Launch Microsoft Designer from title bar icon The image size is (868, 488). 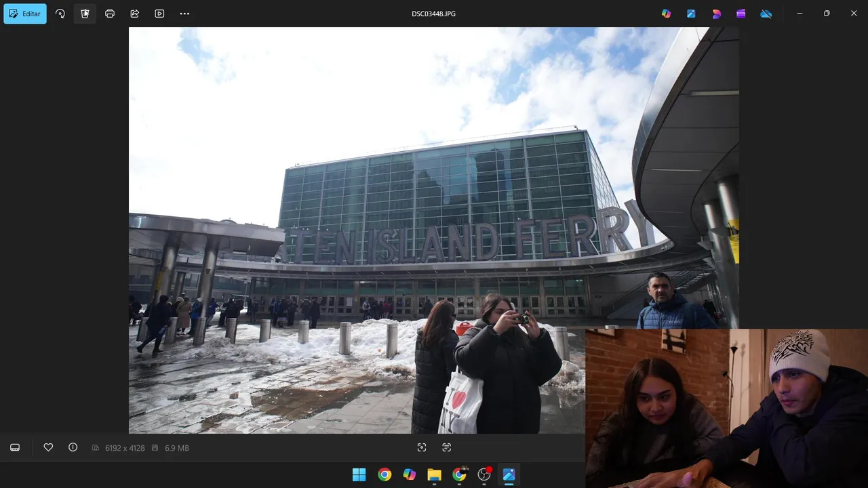[x=716, y=14]
